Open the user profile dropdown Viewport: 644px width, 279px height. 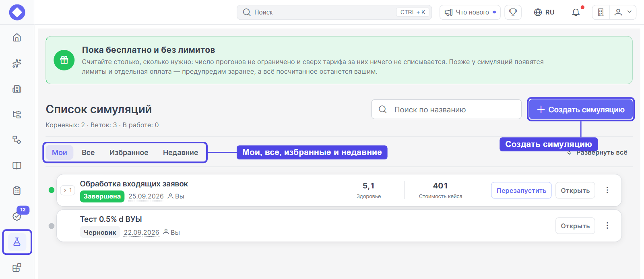[623, 12]
